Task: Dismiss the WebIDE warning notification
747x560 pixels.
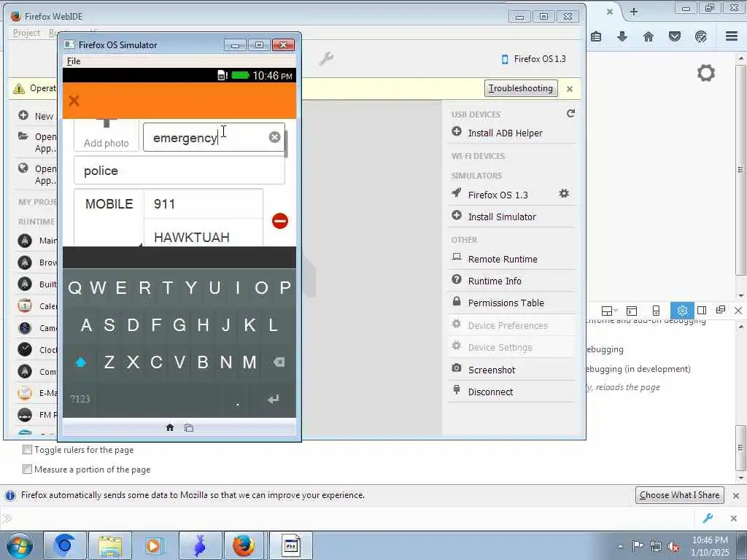Action: pos(570,88)
